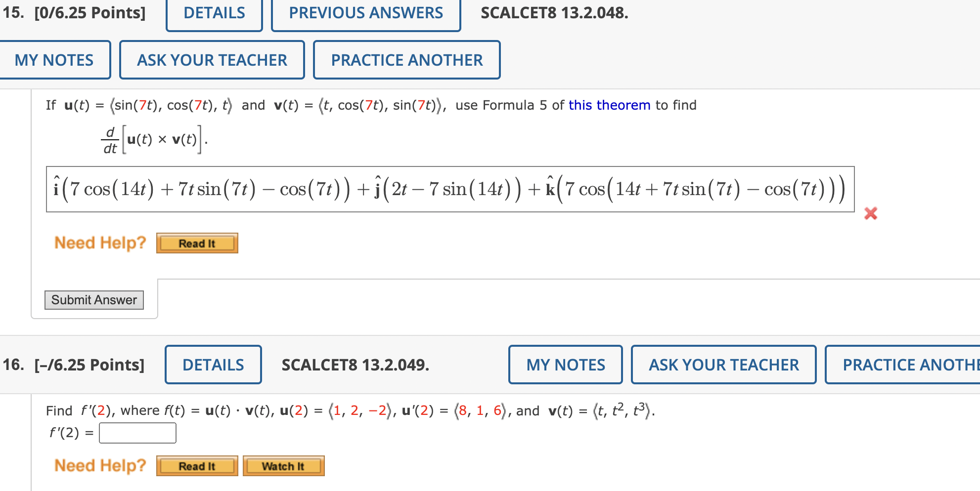View PREVIOUS ANSWERS for problem 15
This screenshot has width=980, height=491.
365,13
